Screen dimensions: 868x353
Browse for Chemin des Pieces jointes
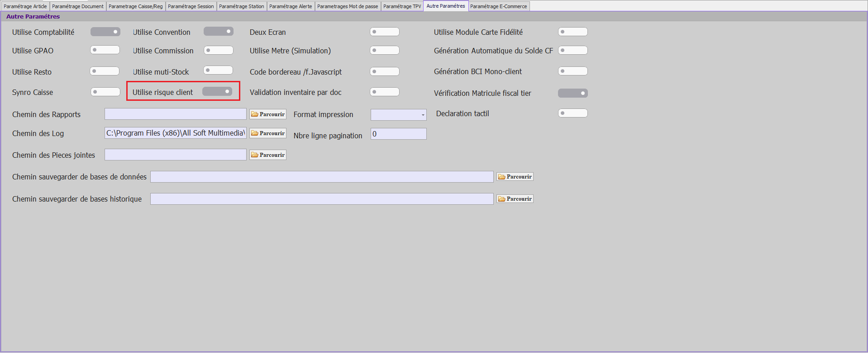coord(268,155)
